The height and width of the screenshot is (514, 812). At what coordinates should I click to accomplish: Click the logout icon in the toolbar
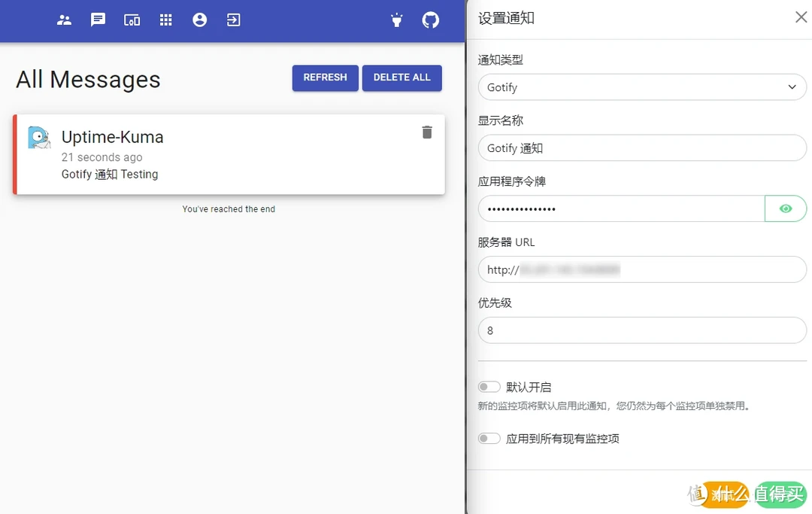[233, 20]
